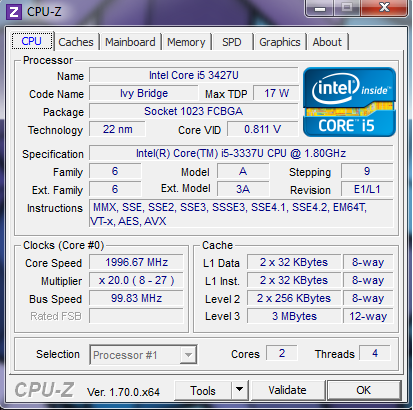413x410 pixels.
Task: Select the Level 2 value 2 x 256 KBytes
Action: [294, 298]
